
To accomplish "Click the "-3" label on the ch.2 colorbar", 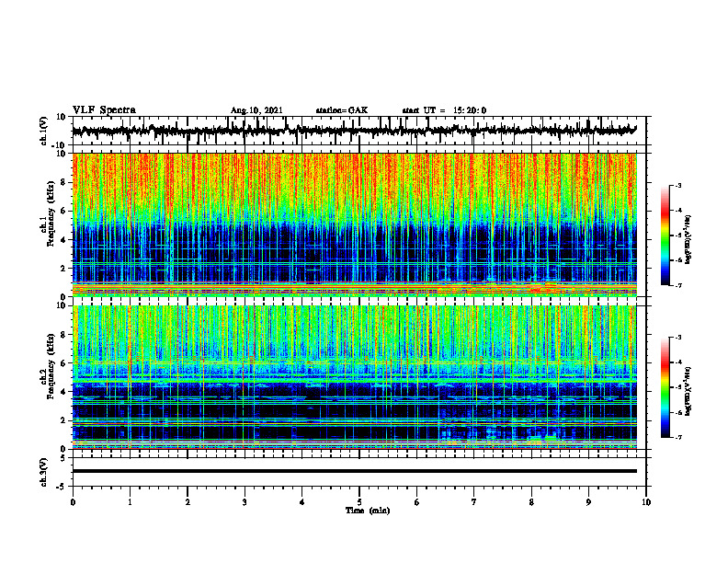I will 678,338.
